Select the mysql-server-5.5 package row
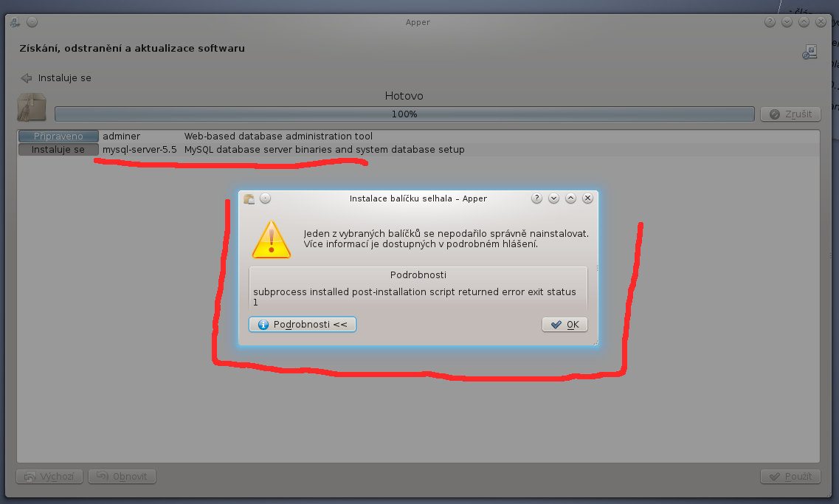 (418, 150)
